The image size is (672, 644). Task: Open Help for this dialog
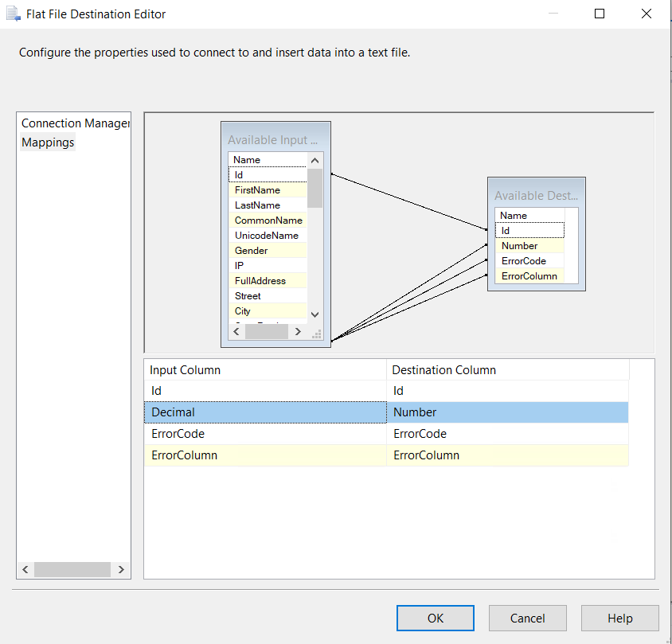pos(619,618)
